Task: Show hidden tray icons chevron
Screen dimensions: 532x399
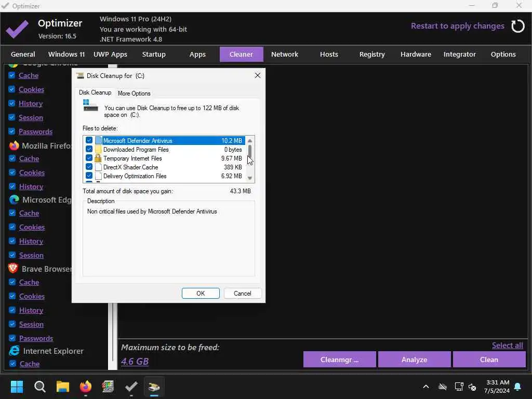Action: [426, 387]
